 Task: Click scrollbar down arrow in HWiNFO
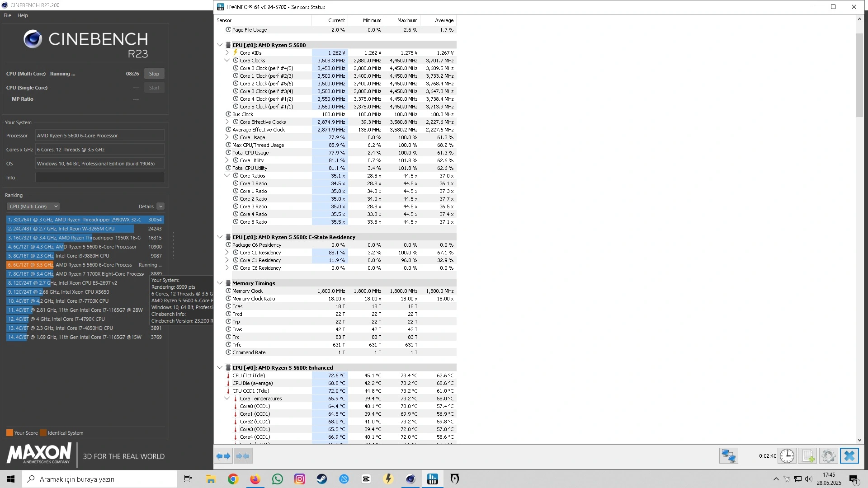tap(859, 440)
